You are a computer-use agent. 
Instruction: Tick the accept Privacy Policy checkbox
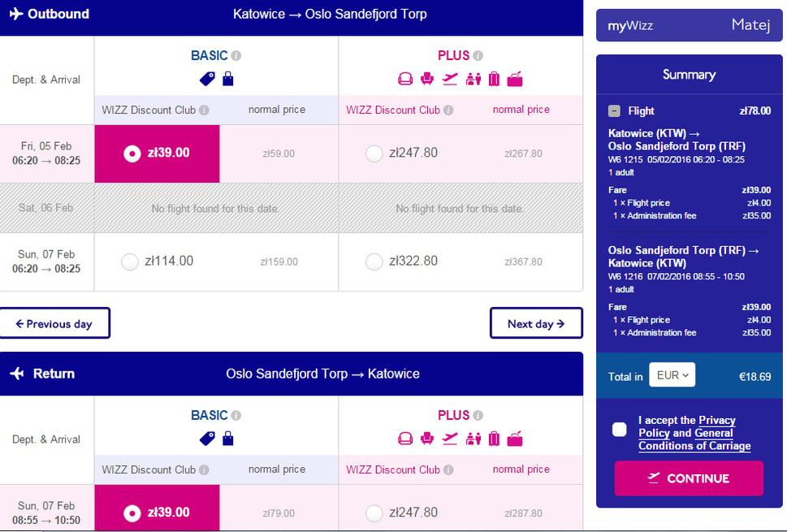(x=620, y=430)
